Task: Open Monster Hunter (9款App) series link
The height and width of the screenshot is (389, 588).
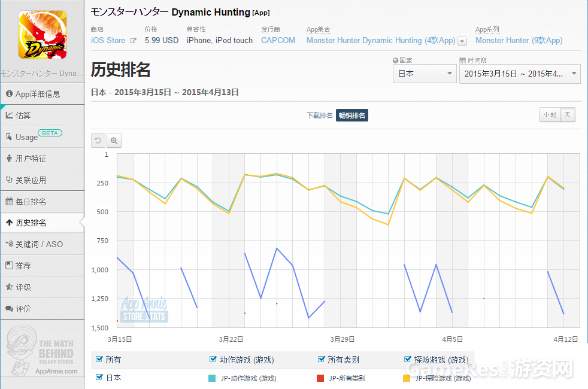Action: 519,41
